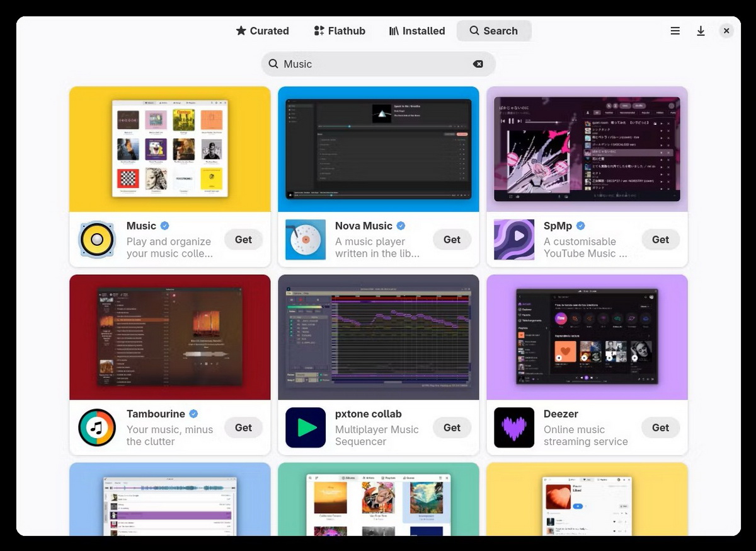The image size is (756, 551).
Task: Click the magnifier icon on Search tab
Action: [x=474, y=31]
